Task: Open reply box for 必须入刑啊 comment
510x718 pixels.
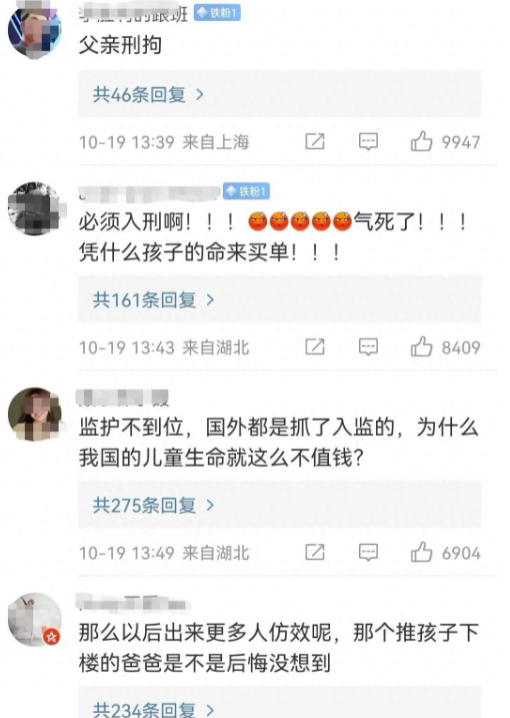Action: [368, 347]
